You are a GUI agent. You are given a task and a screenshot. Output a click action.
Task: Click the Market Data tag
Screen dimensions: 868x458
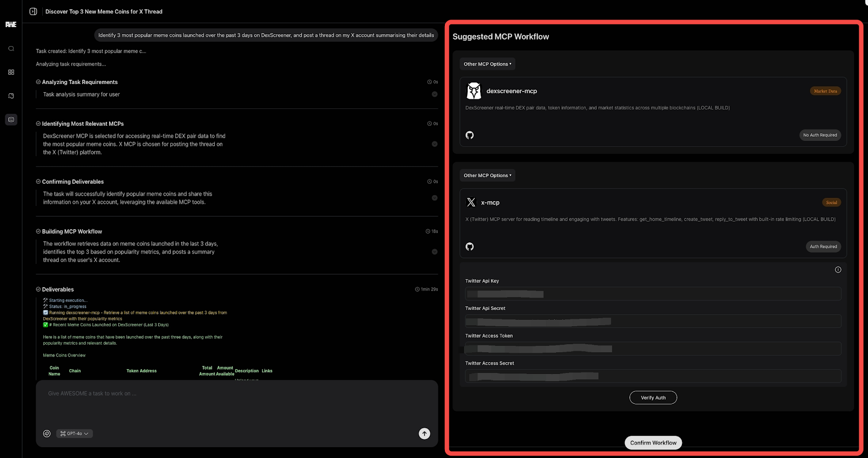(826, 91)
